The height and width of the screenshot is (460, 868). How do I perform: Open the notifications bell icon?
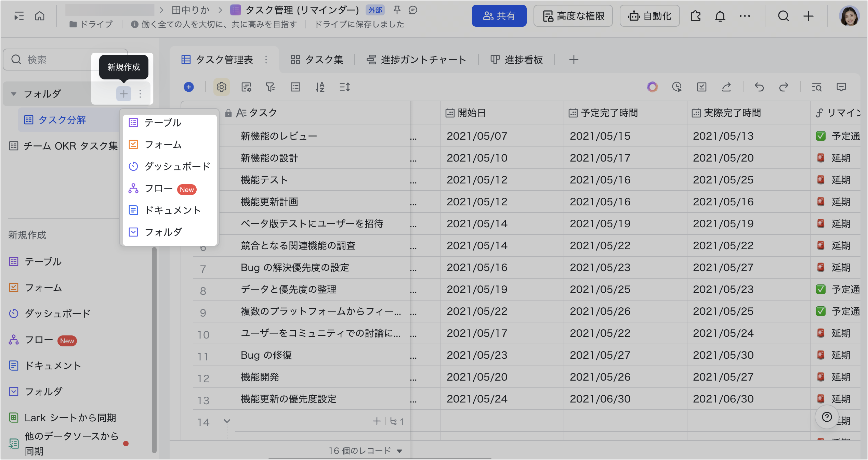(720, 16)
